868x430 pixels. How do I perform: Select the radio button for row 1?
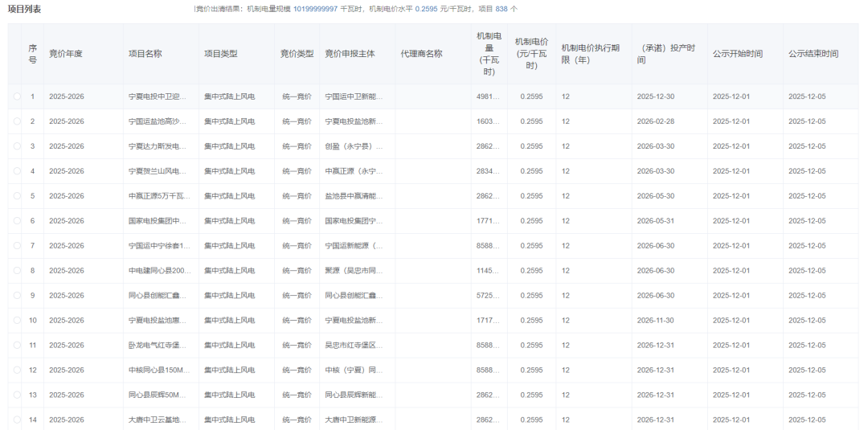(x=17, y=96)
